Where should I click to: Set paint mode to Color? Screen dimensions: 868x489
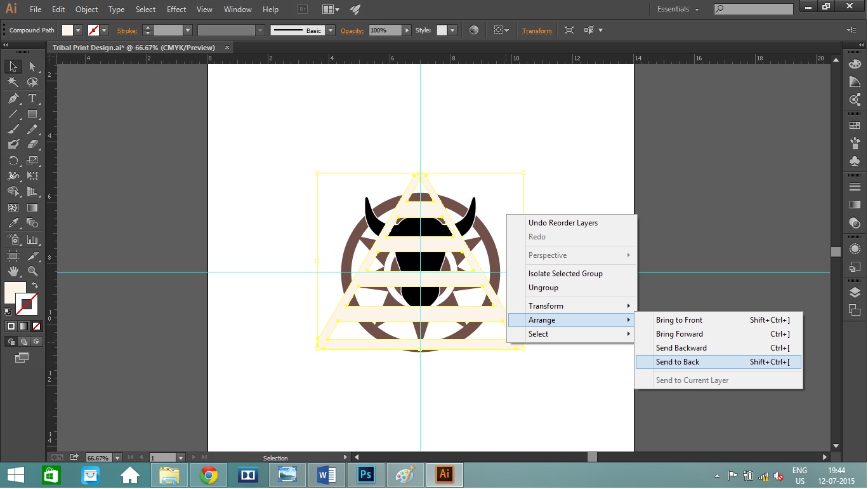pyautogui.click(x=11, y=326)
